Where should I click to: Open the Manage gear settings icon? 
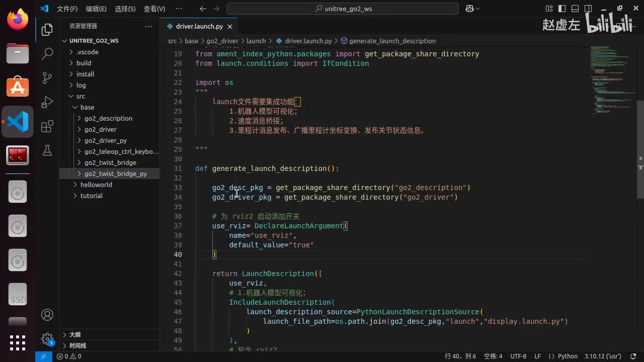click(x=47, y=338)
